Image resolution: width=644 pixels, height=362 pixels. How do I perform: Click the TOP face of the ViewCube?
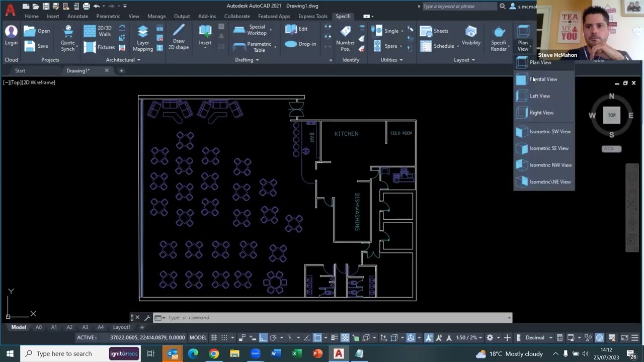(x=611, y=115)
